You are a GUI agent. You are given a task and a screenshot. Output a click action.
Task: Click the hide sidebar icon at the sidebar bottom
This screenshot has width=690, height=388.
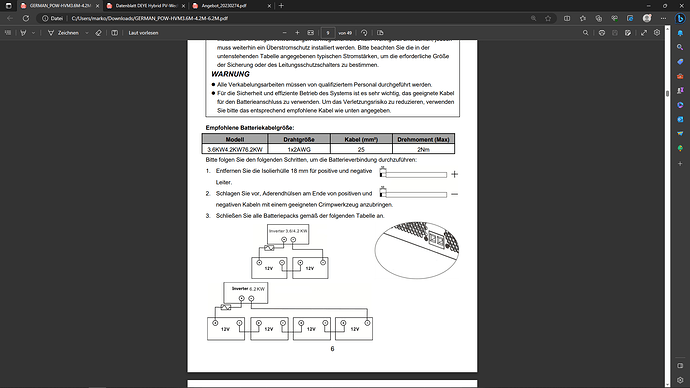point(680,366)
